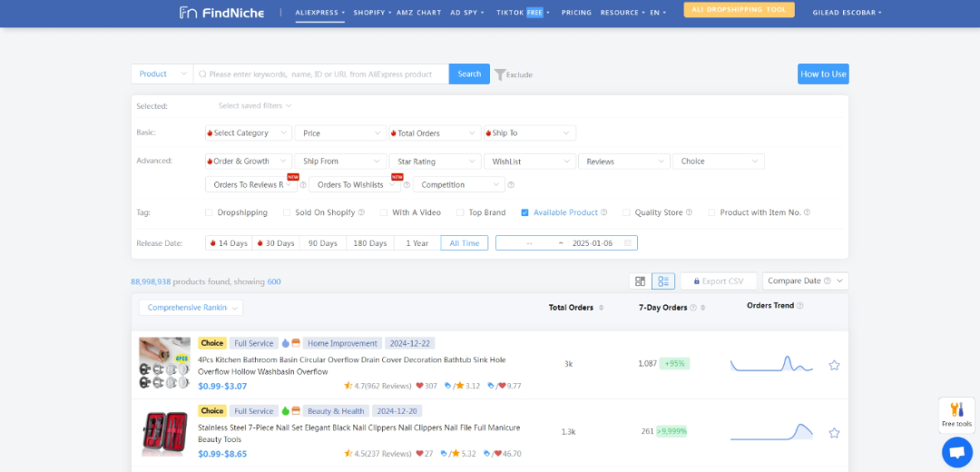Switch to grid card view
Screen dimensions: 980x472
(x=640, y=281)
